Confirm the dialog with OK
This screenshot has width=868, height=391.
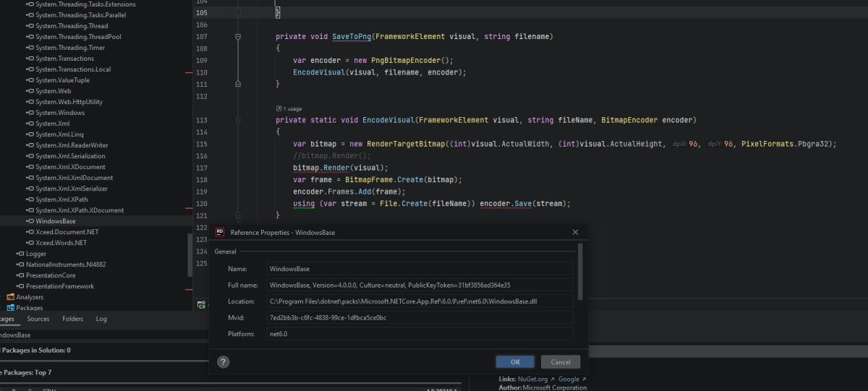coord(515,362)
